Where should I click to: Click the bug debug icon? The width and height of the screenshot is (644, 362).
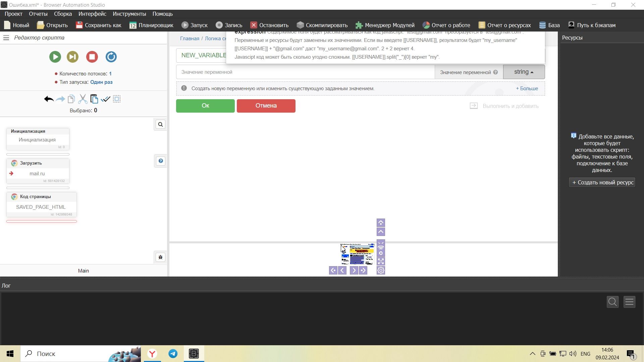coord(160,257)
